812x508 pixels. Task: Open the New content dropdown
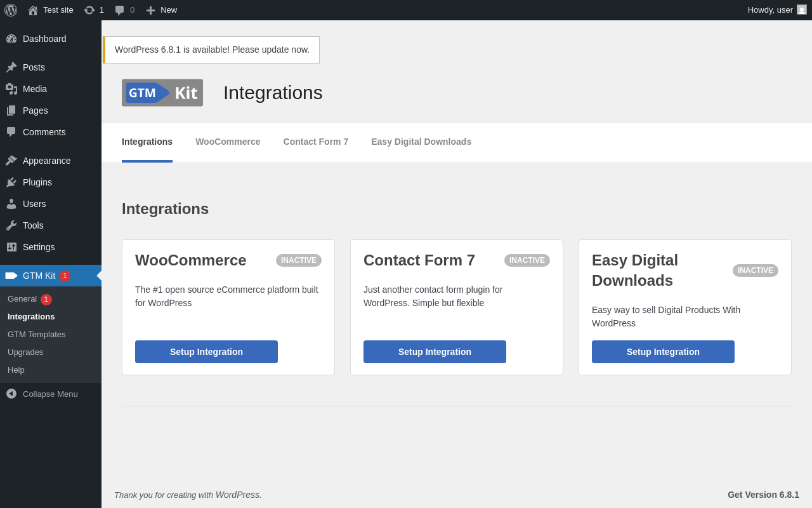161,10
